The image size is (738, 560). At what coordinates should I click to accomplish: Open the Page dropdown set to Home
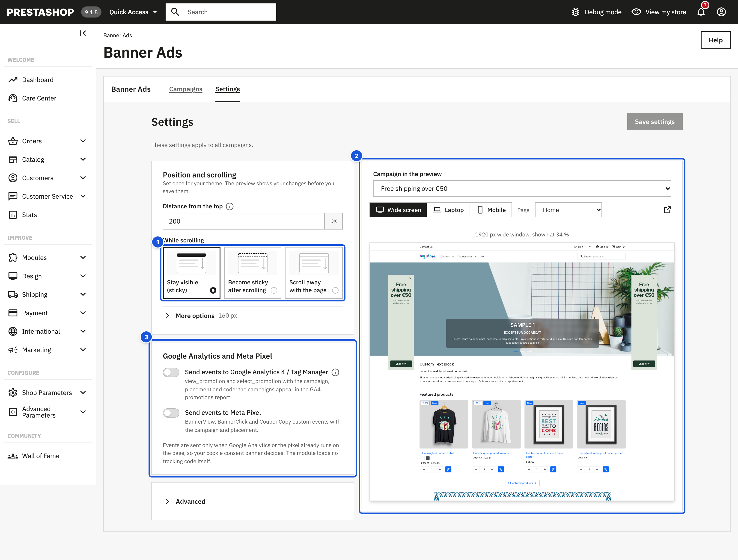pos(568,210)
